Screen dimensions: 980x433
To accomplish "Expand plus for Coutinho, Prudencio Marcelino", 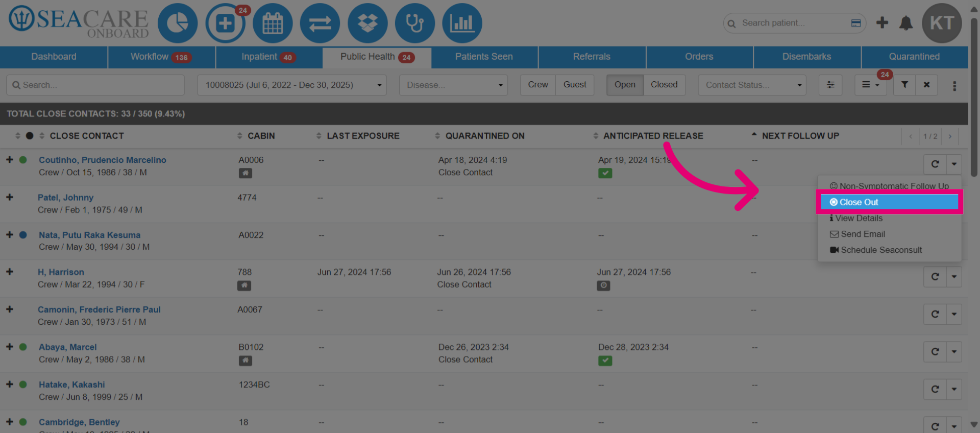I will coord(10,159).
